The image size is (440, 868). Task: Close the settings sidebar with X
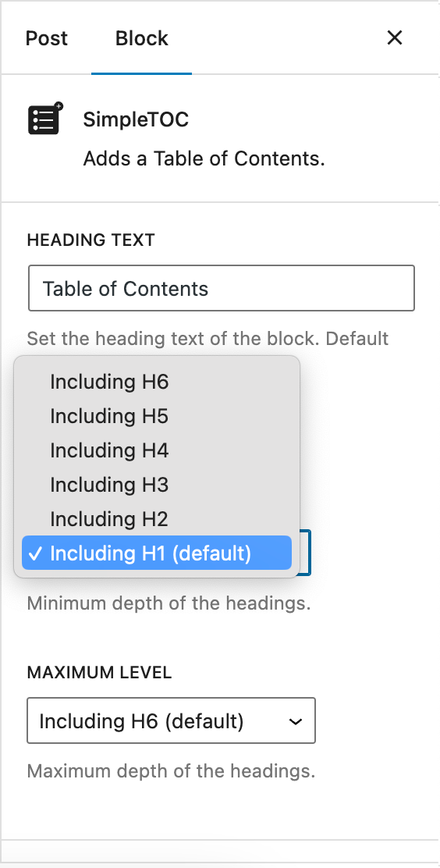(x=395, y=38)
